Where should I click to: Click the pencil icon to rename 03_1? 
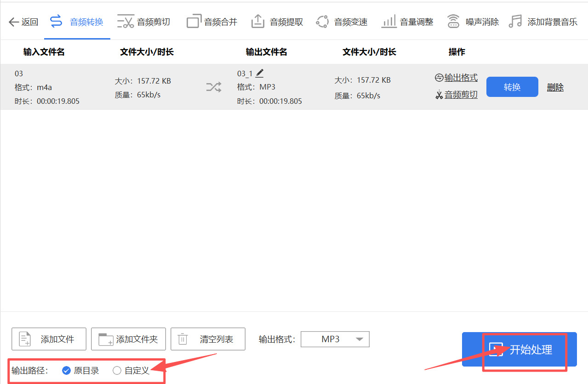(259, 73)
